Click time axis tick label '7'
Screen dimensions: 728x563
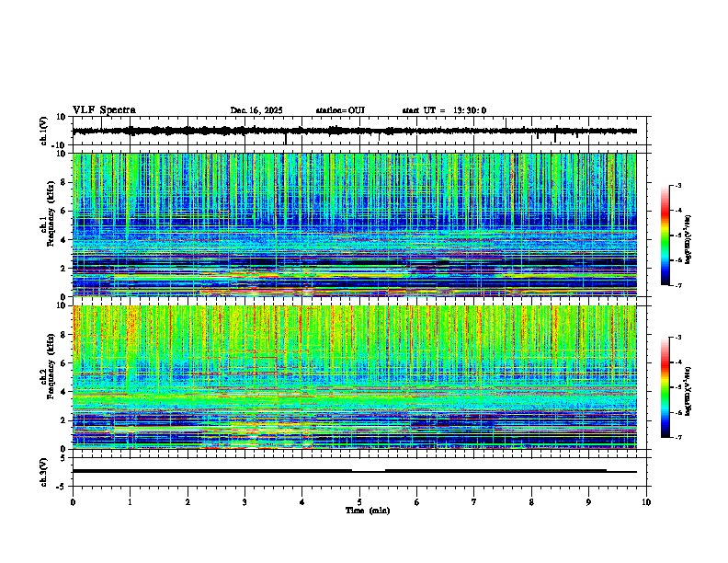[x=474, y=502]
